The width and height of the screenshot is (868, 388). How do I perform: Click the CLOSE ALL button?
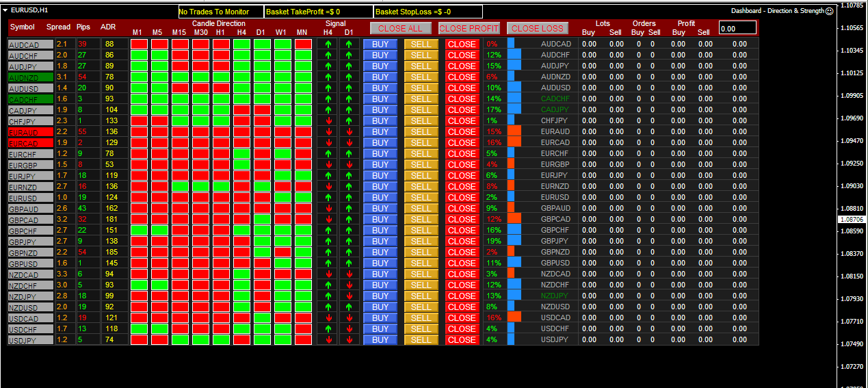(401, 28)
